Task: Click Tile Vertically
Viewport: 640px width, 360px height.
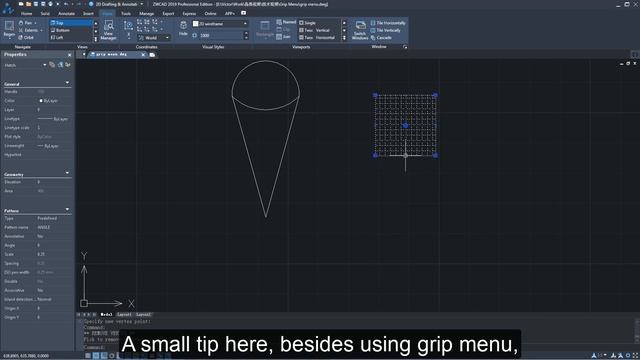Action: click(x=385, y=31)
